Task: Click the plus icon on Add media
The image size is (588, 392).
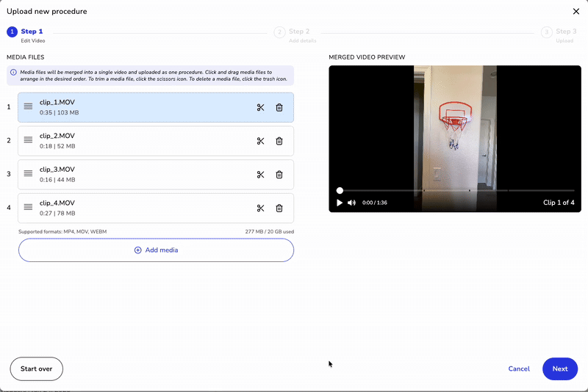Action: 137,250
